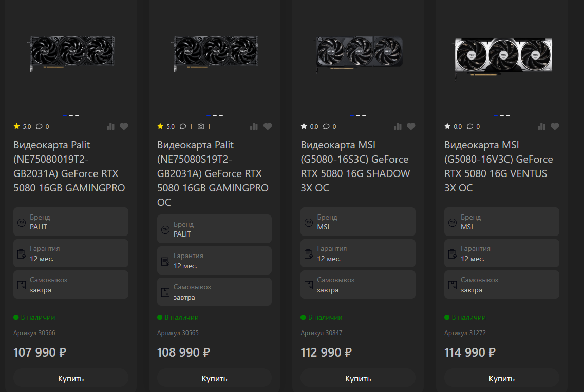The height and width of the screenshot is (392, 584).
Task: Compare the Palit article 30566 card
Action: (110, 126)
